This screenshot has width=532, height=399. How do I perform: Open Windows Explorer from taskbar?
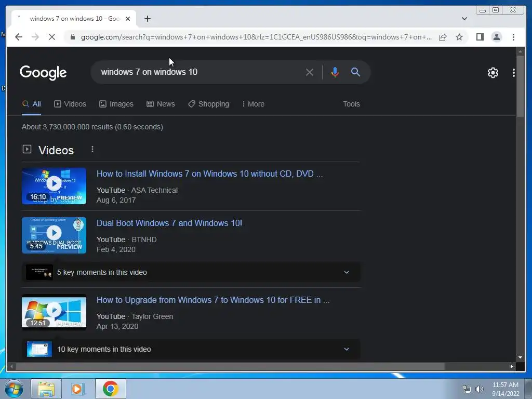tap(46, 389)
